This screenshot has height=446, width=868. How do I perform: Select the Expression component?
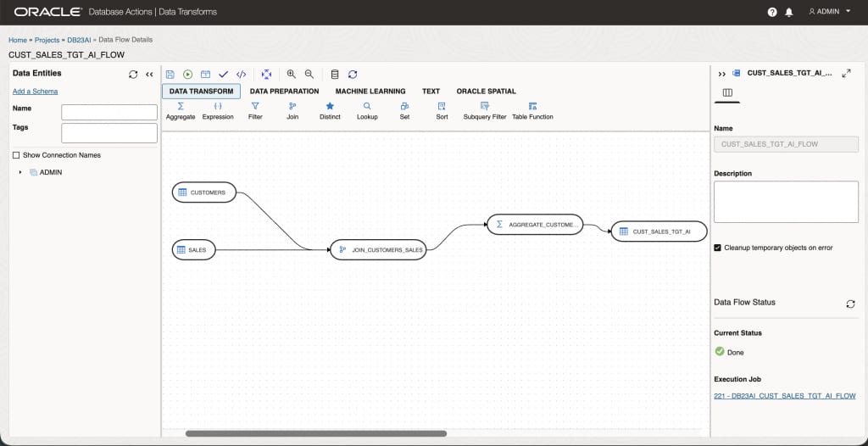pos(218,111)
